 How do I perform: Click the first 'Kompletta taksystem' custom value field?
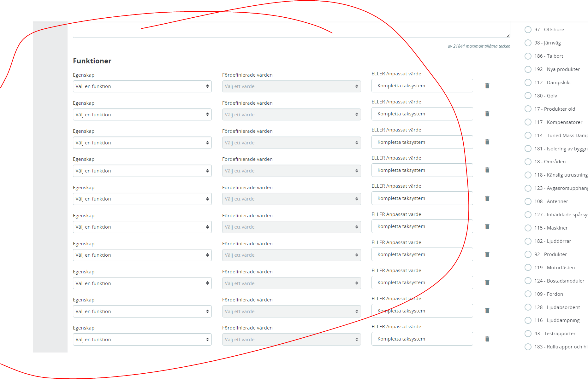pos(422,86)
